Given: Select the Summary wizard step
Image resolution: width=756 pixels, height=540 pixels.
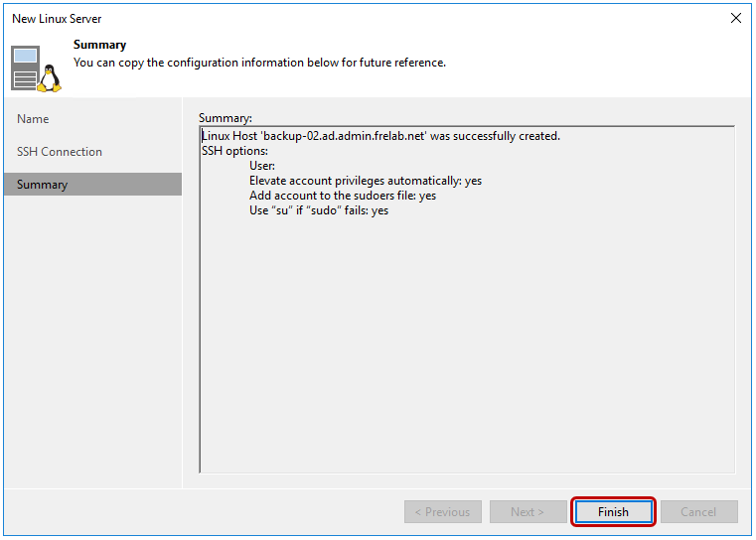Looking at the screenshot, I should [x=93, y=185].
